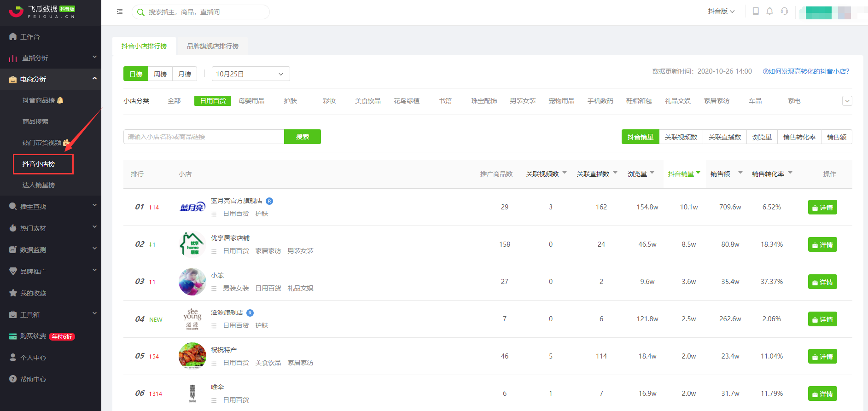Open the mobile device icon in header

pyautogui.click(x=756, y=11)
